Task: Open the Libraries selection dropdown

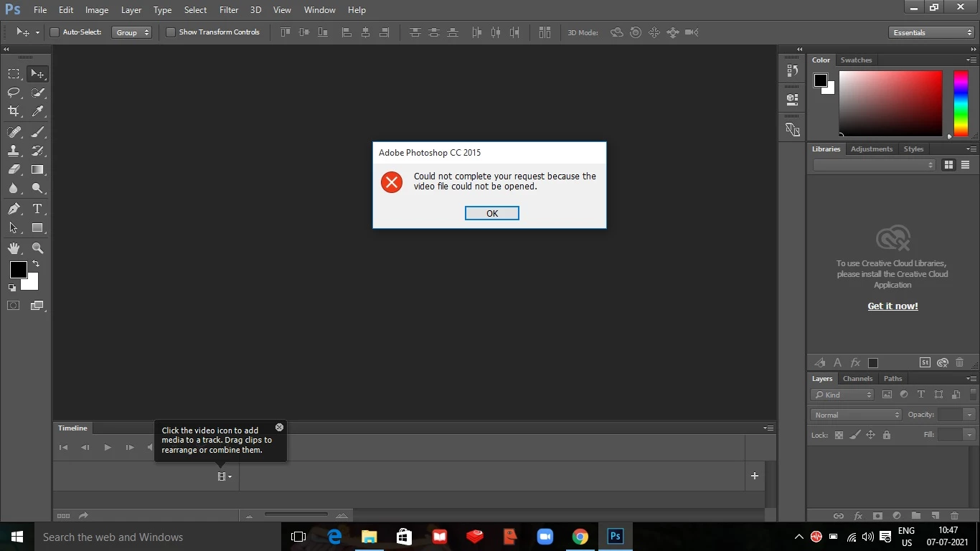Action: click(x=875, y=165)
